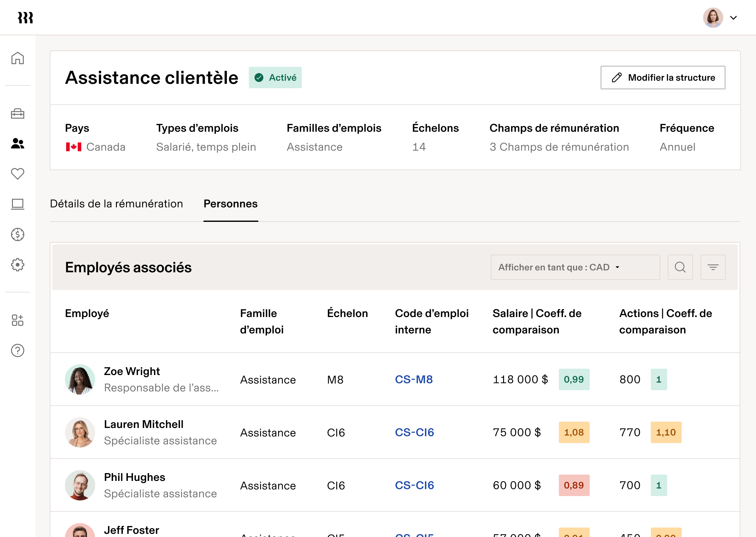The width and height of the screenshot is (756, 537).
Task: Click the Apps grid plus icon
Action: (x=18, y=320)
